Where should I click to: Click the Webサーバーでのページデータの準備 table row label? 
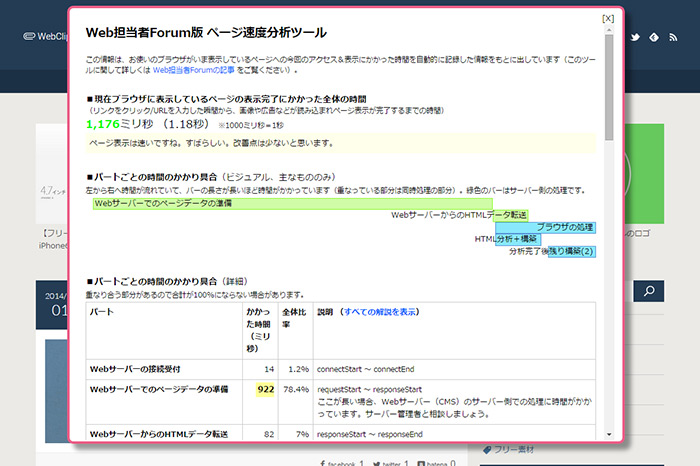159,390
